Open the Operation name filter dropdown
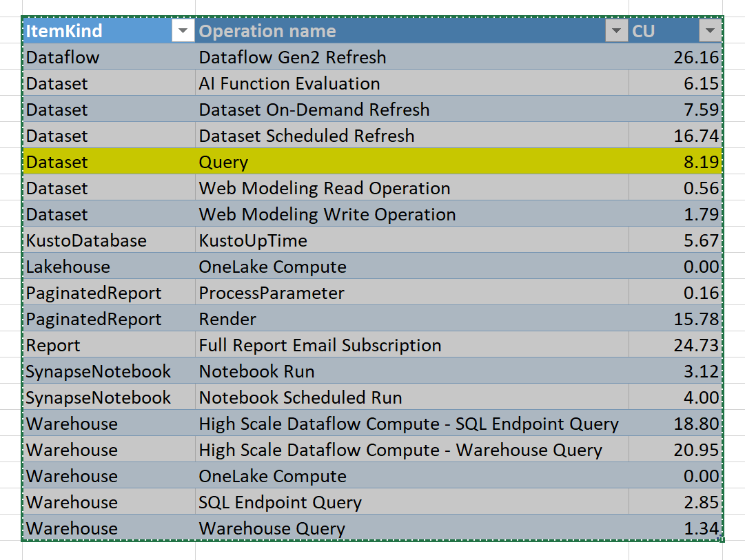The image size is (745, 560). point(615,31)
